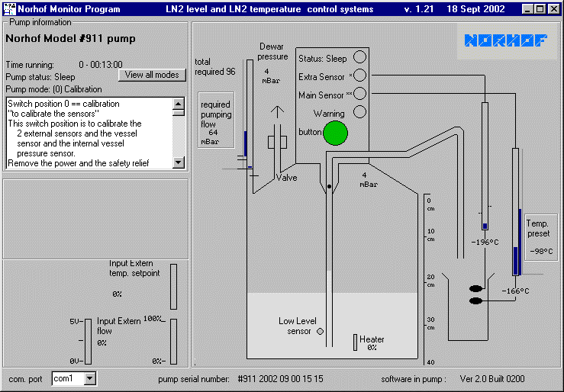
Task: Click the Warning indicator light
Action: 359,112
